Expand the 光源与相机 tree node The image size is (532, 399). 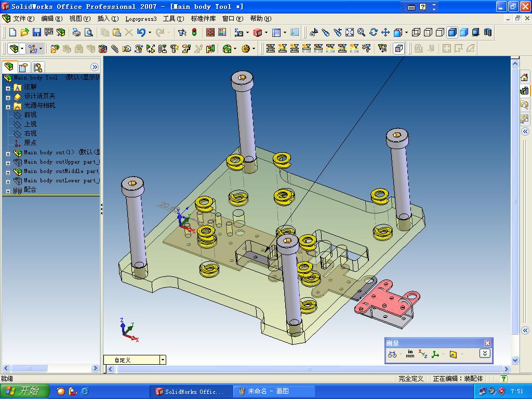tap(8, 107)
